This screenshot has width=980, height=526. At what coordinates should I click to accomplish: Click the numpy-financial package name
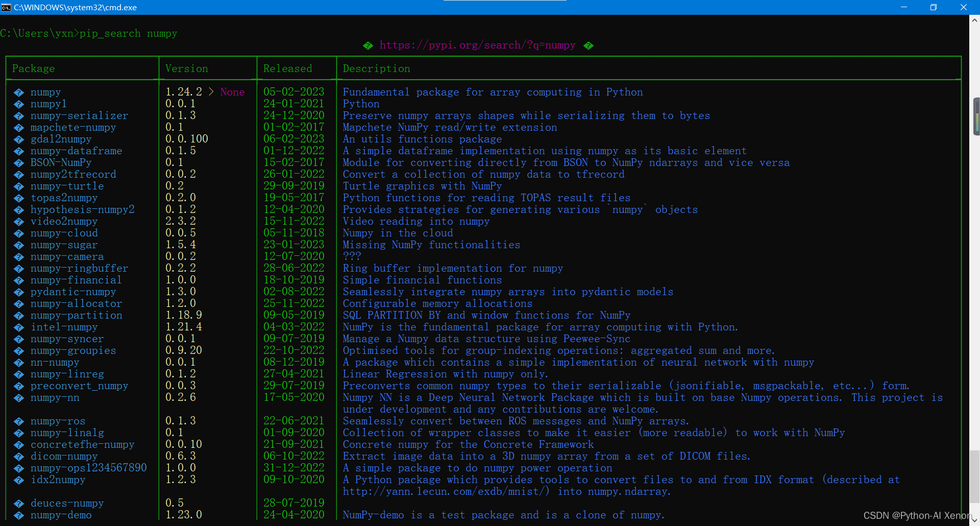tap(77, 280)
